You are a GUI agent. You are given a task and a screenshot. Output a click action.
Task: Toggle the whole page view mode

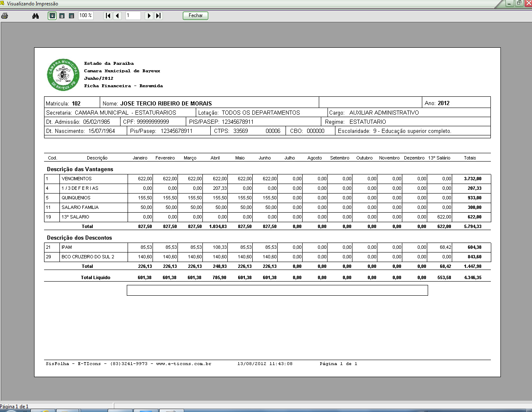point(52,16)
